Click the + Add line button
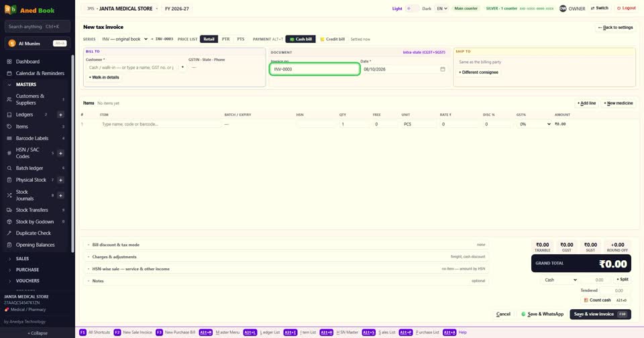Screen dimensions: 644x338 click(x=586, y=103)
